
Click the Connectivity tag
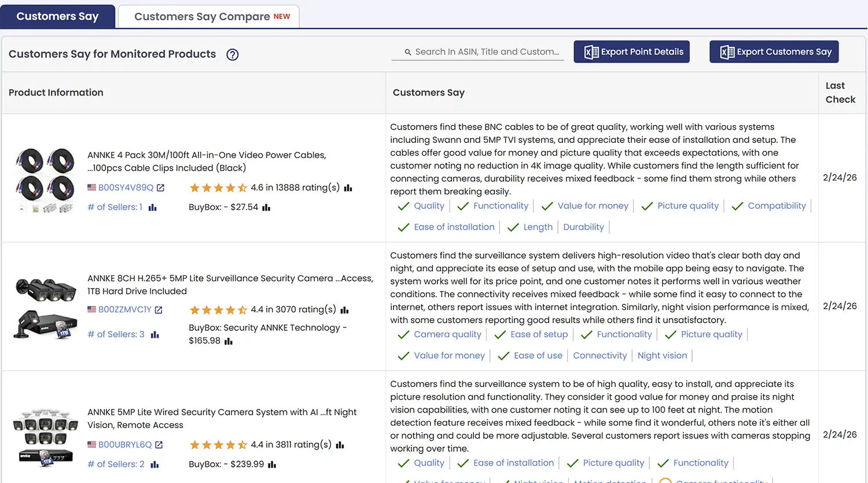599,356
